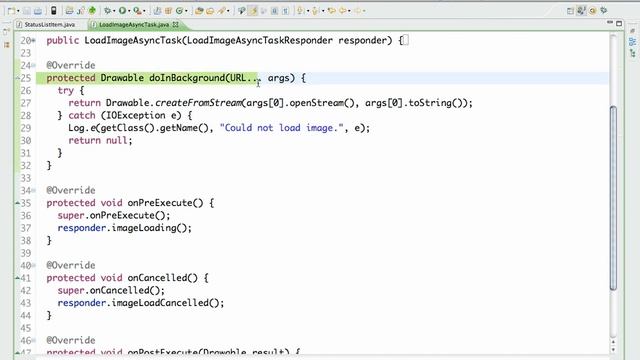Click the Last Edit Location icon

331,11
